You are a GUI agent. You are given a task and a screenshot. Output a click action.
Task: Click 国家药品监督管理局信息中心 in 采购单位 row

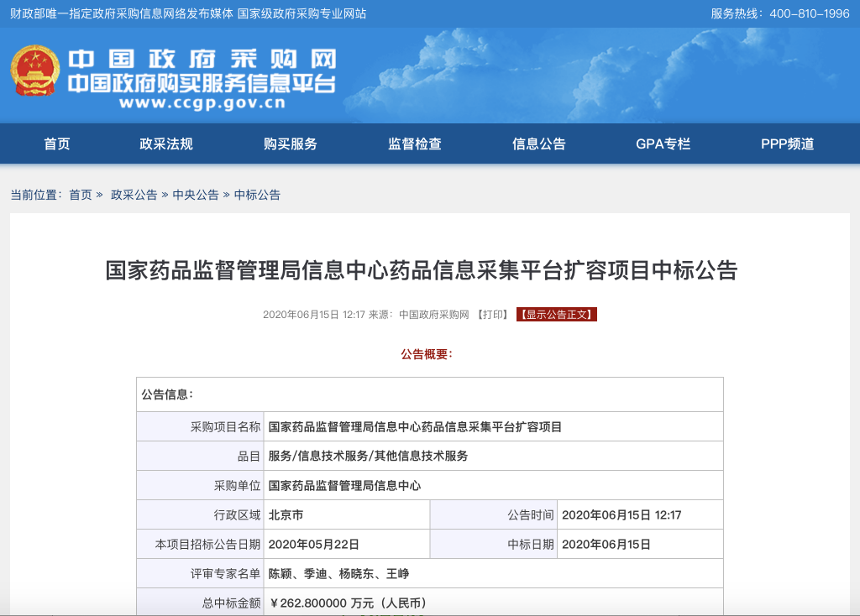click(344, 486)
